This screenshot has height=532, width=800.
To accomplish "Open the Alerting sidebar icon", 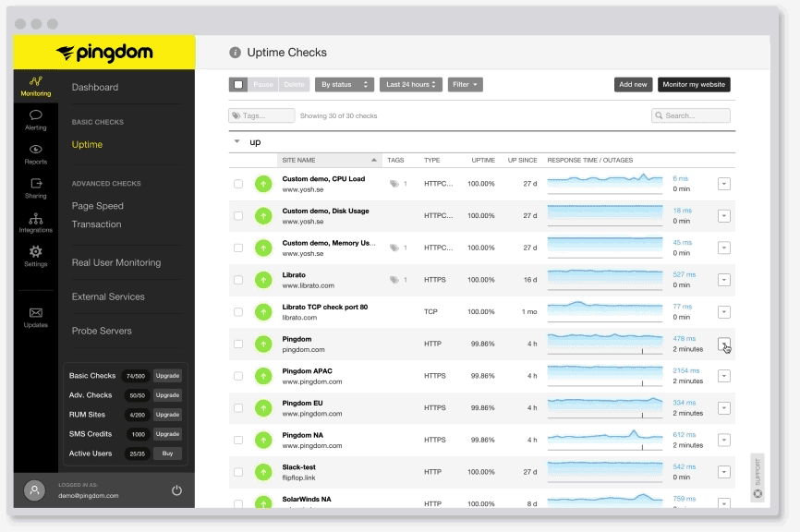I will point(35,119).
